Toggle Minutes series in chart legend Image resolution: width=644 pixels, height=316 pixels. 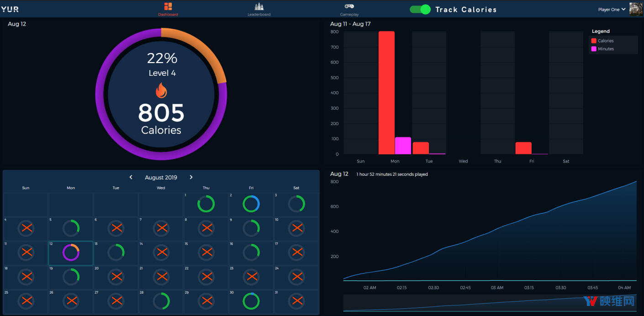click(602, 49)
